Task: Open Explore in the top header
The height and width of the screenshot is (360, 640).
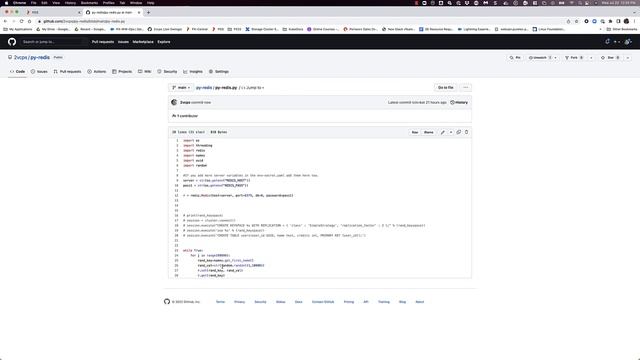Action: (x=164, y=42)
